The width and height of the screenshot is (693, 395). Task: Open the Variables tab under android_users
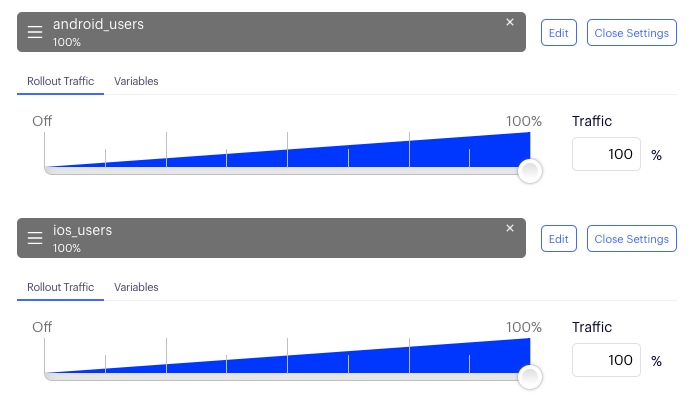pyautogui.click(x=136, y=81)
